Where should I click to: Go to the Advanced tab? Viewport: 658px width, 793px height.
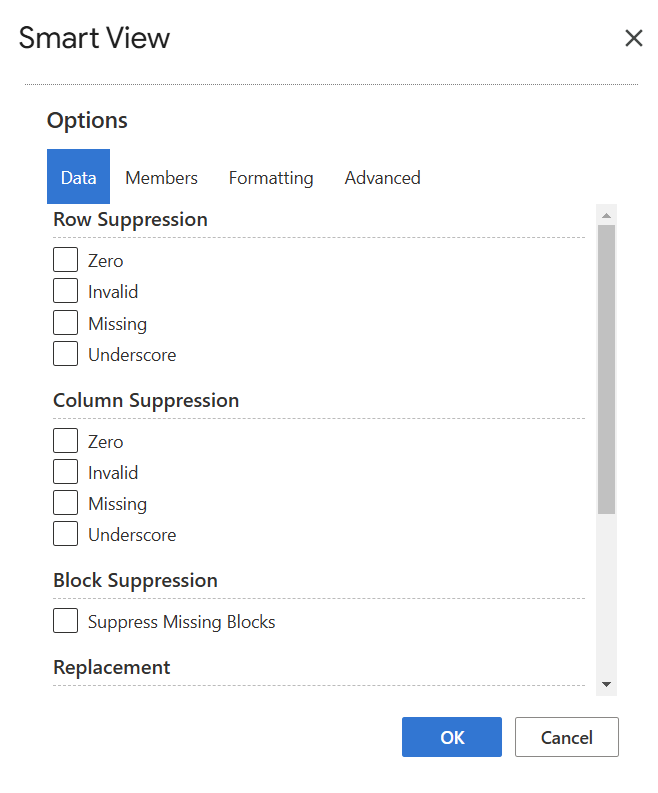(x=382, y=178)
